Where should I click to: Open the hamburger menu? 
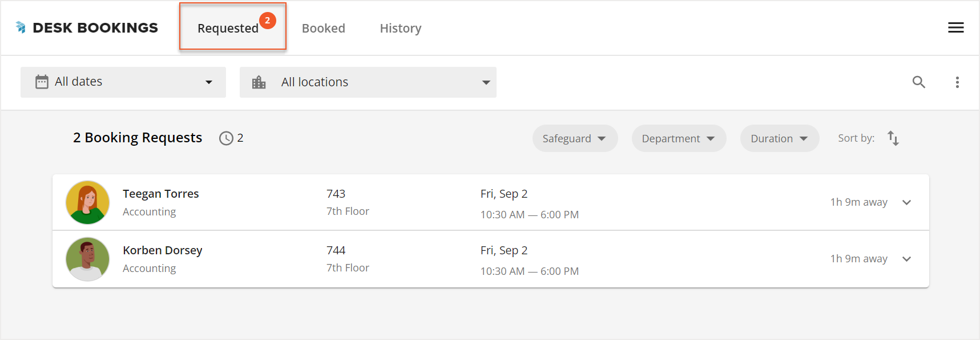click(x=955, y=27)
